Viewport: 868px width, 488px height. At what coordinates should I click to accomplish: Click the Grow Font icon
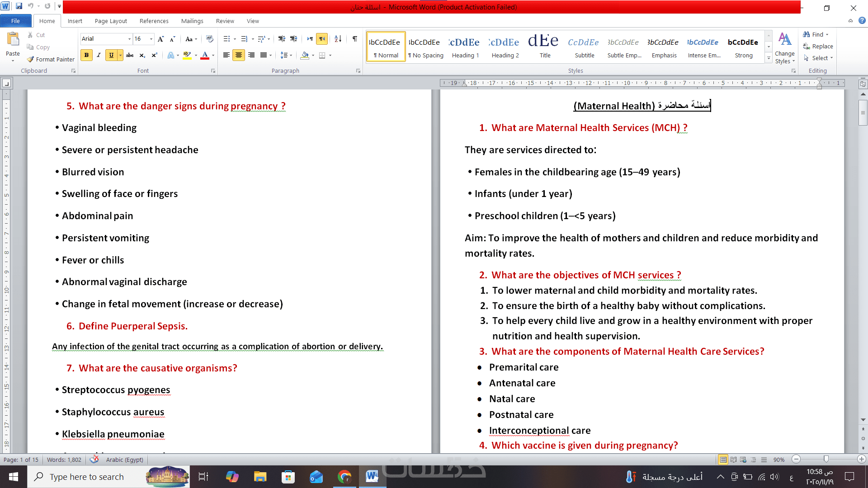tap(161, 39)
